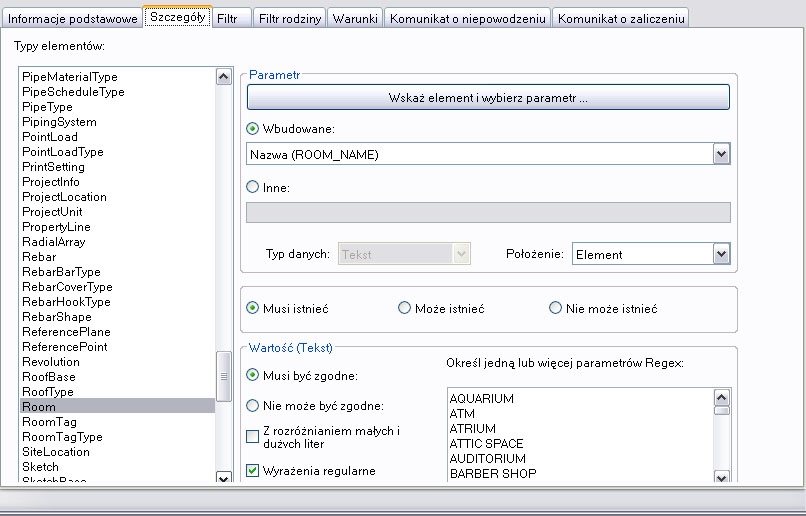This screenshot has width=806, height=516.
Task: Toggle the 'Wyrażenia regularne' checkbox
Action: point(253,470)
